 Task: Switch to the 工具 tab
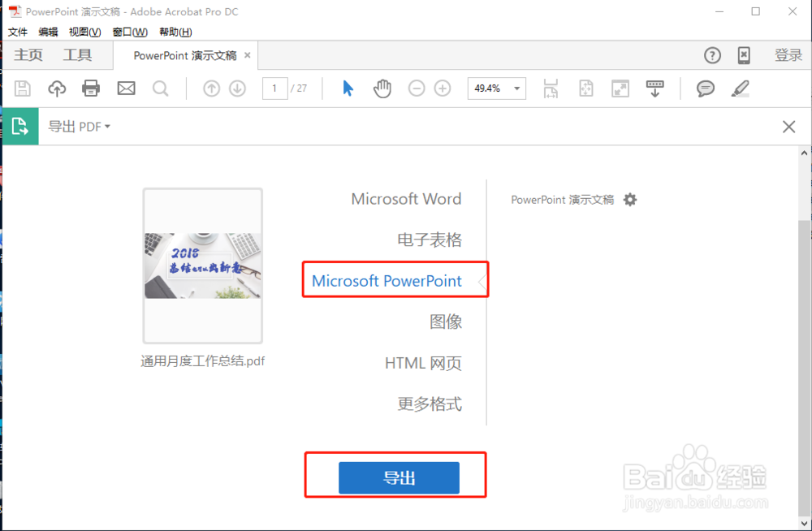coord(77,55)
